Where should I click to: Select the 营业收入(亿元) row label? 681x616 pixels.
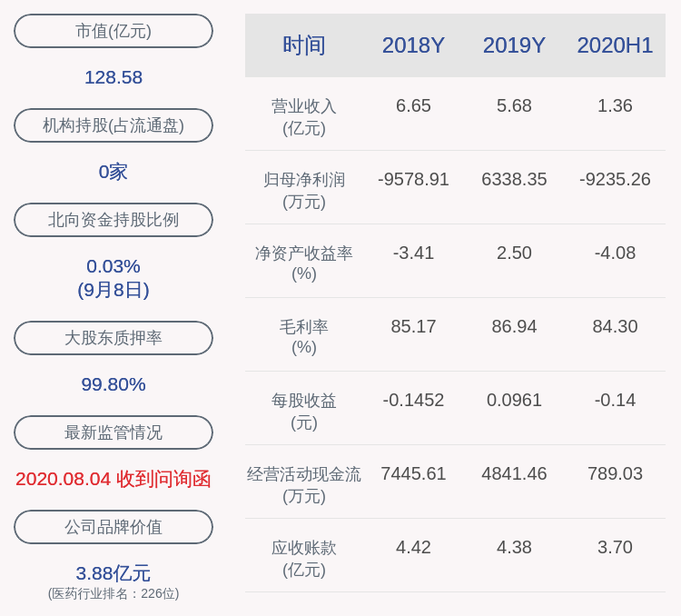pos(304,117)
